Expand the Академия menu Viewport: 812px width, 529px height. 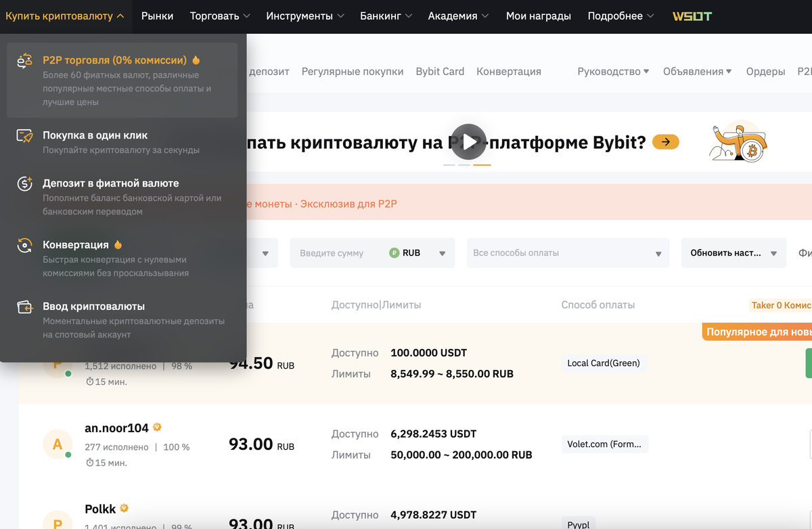coord(459,16)
